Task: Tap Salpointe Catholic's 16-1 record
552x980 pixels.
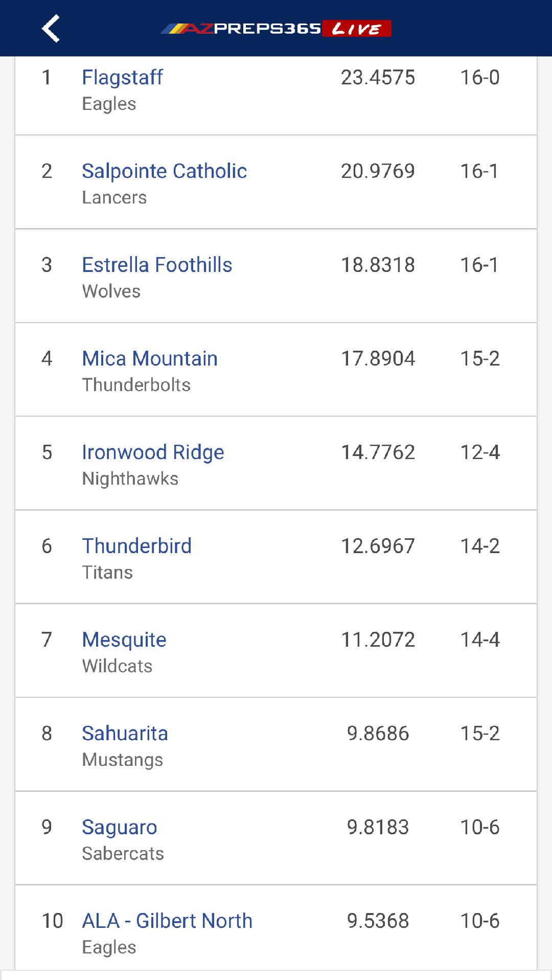Action: (x=479, y=171)
